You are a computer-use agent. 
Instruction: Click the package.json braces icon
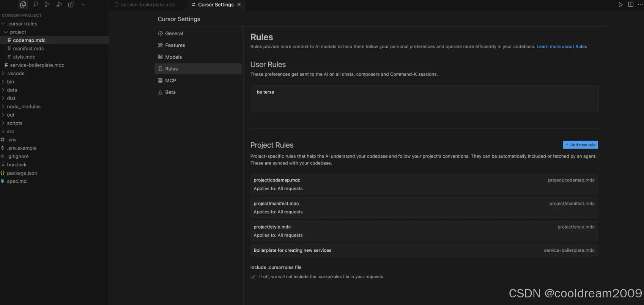pyautogui.click(x=3, y=173)
